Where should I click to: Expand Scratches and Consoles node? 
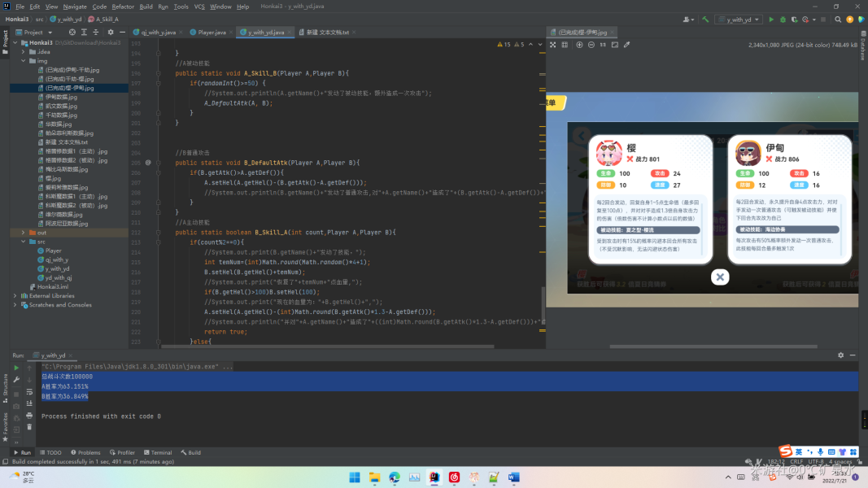click(x=15, y=305)
